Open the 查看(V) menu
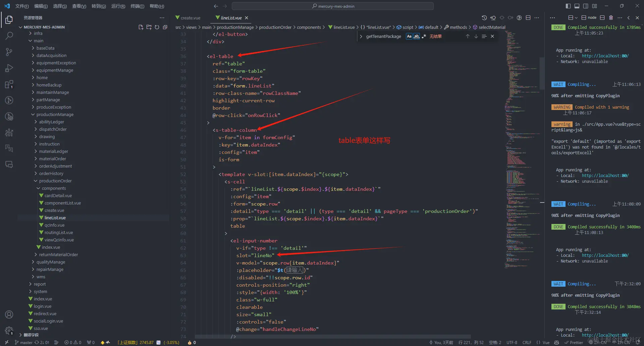This screenshot has height=346, width=644. 79,6
